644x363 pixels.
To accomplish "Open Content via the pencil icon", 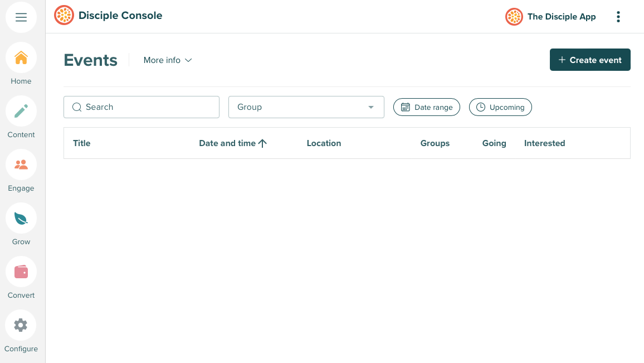I will (x=21, y=111).
